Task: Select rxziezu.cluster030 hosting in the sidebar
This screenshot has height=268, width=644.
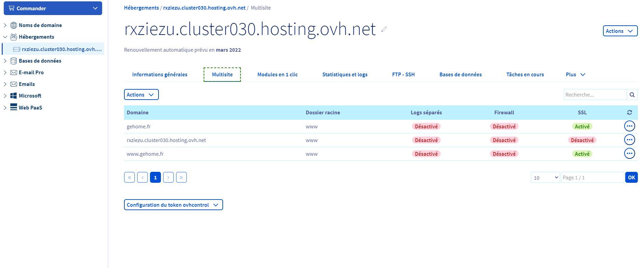Action: click(x=61, y=49)
